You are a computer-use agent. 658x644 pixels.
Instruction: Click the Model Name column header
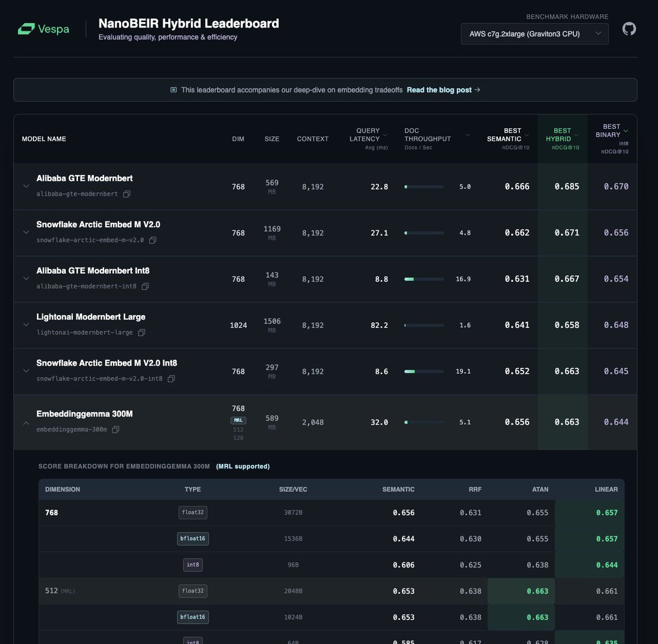click(x=44, y=139)
